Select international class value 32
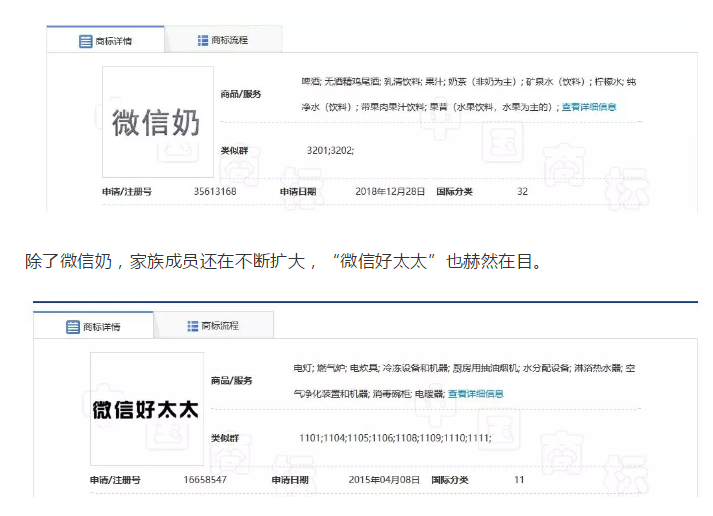Viewport: 713px width, 516px height. (x=522, y=191)
